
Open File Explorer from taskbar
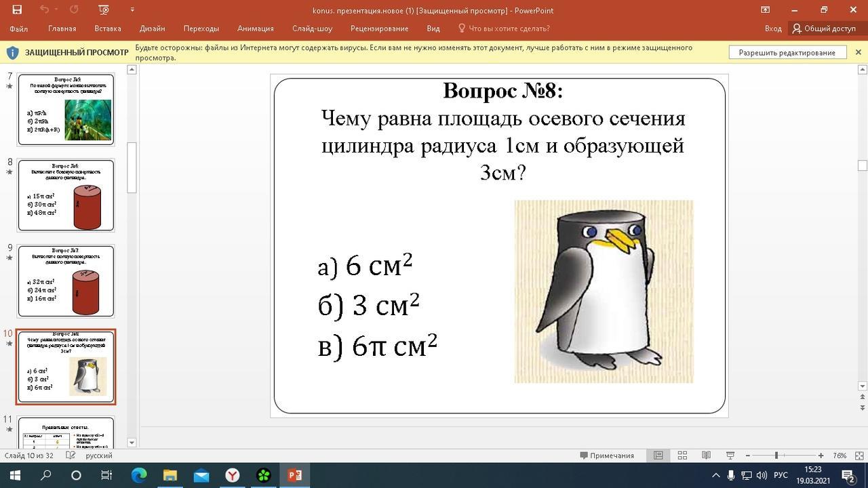[170, 475]
